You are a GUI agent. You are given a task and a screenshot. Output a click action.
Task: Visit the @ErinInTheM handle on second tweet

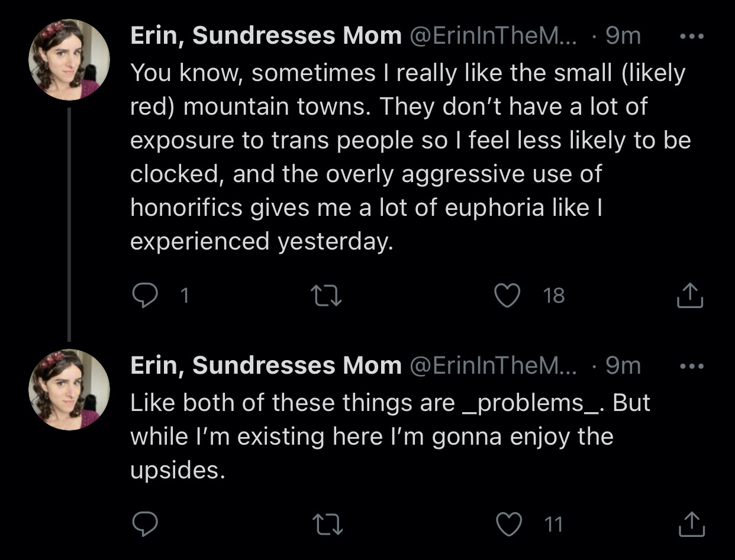pyautogui.click(x=492, y=367)
